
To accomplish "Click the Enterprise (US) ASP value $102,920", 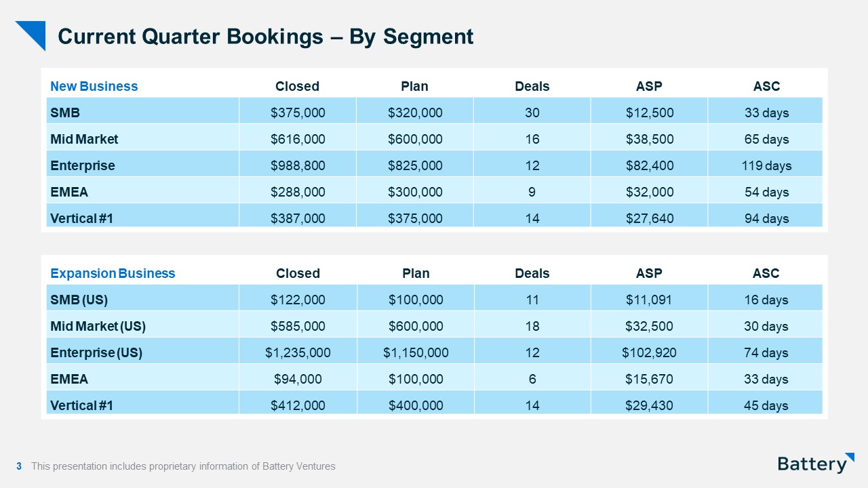I will (649, 352).
